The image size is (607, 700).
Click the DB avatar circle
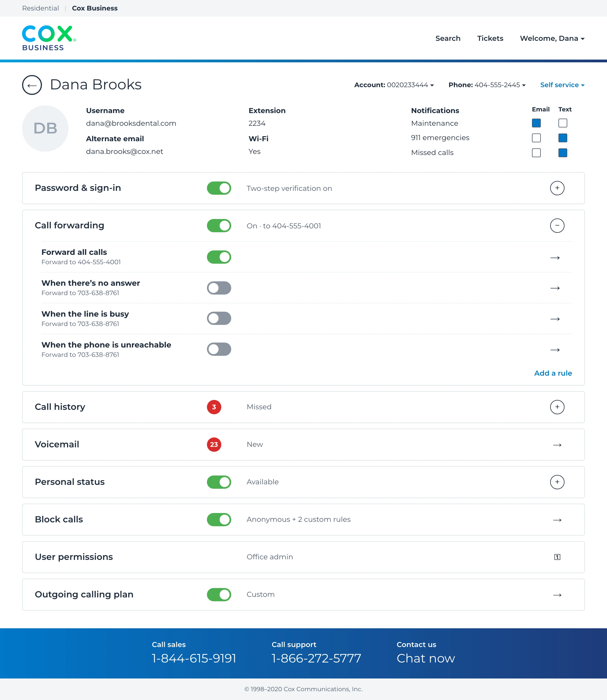pos(46,128)
